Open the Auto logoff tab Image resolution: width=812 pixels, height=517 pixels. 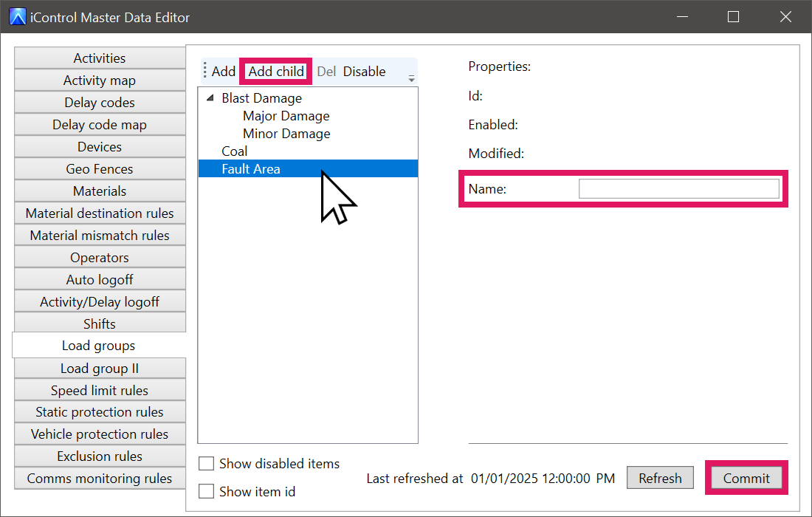(100, 280)
